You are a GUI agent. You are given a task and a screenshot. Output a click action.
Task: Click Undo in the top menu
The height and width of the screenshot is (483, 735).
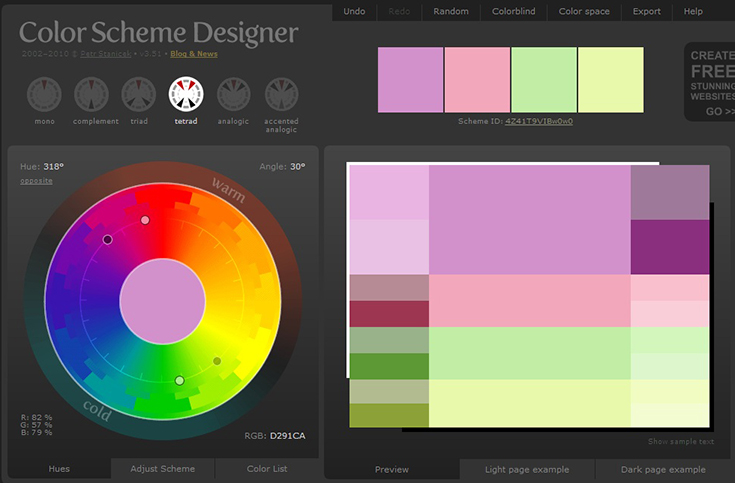(354, 11)
